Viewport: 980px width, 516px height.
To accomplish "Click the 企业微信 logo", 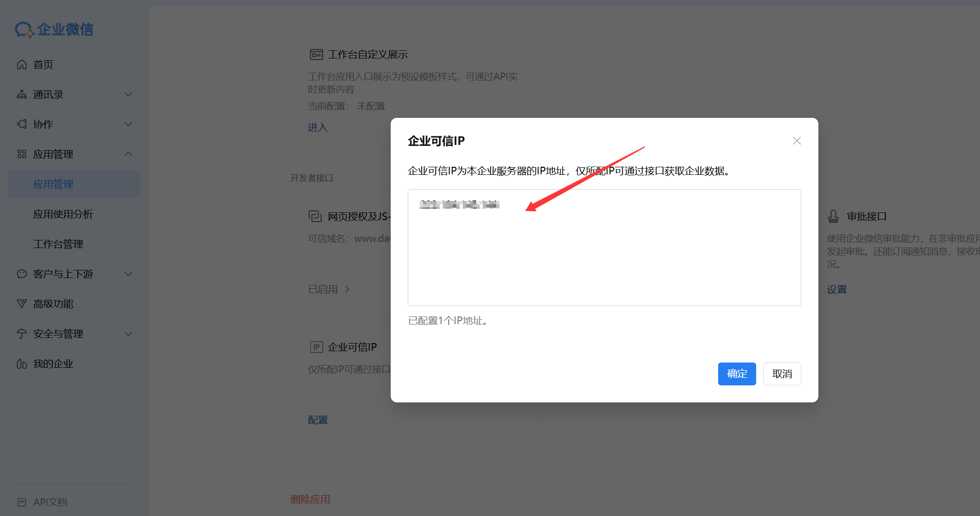I will (x=54, y=29).
